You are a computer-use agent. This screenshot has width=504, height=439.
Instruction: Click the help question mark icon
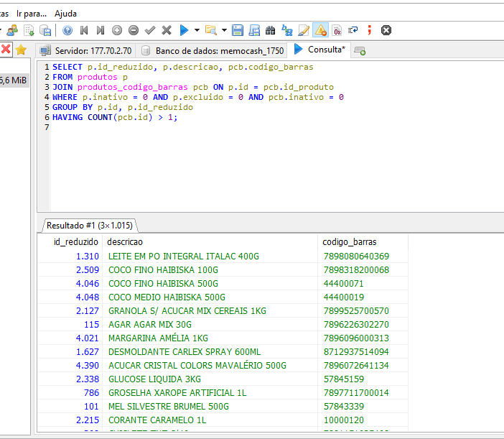[67, 30]
